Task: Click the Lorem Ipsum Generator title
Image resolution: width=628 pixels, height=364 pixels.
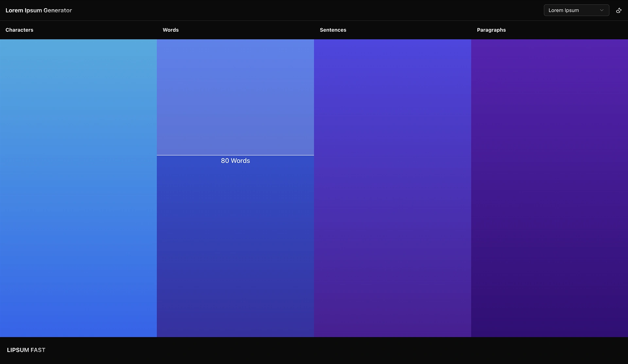Action: tap(39, 10)
